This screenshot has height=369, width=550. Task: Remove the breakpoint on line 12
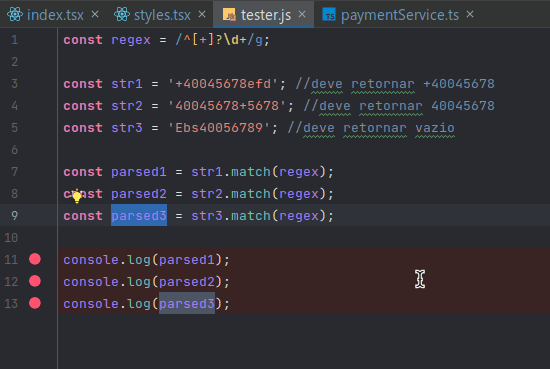click(35, 281)
